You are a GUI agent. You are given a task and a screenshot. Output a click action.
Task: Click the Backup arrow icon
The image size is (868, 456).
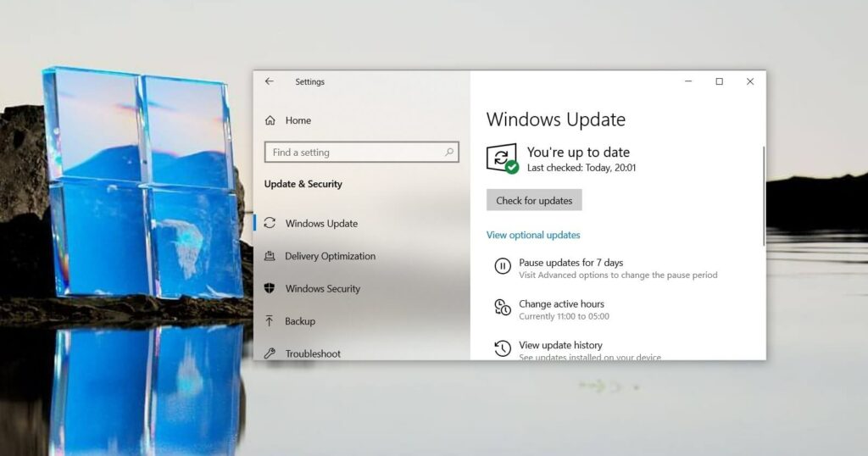pyautogui.click(x=270, y=321)
